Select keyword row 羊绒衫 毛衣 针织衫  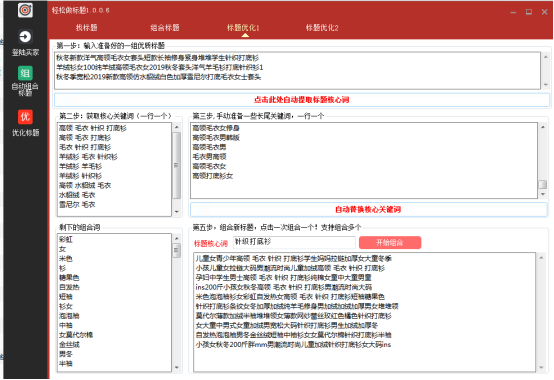(88, 157)
